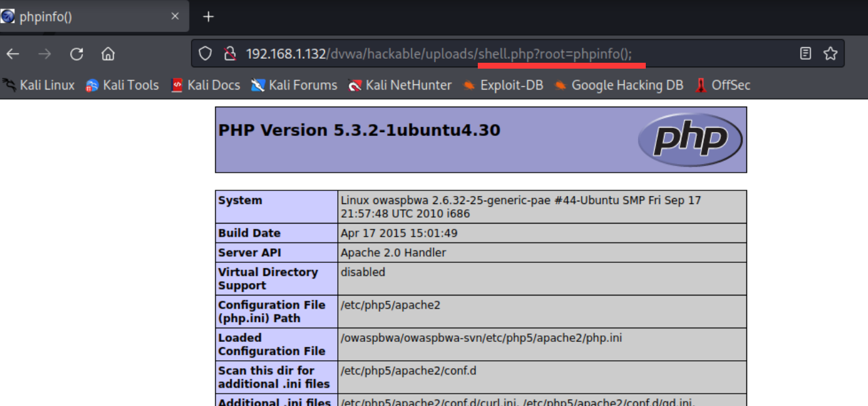Open a new tab with the plus button
868x406 pixels.
coord(209,16)
